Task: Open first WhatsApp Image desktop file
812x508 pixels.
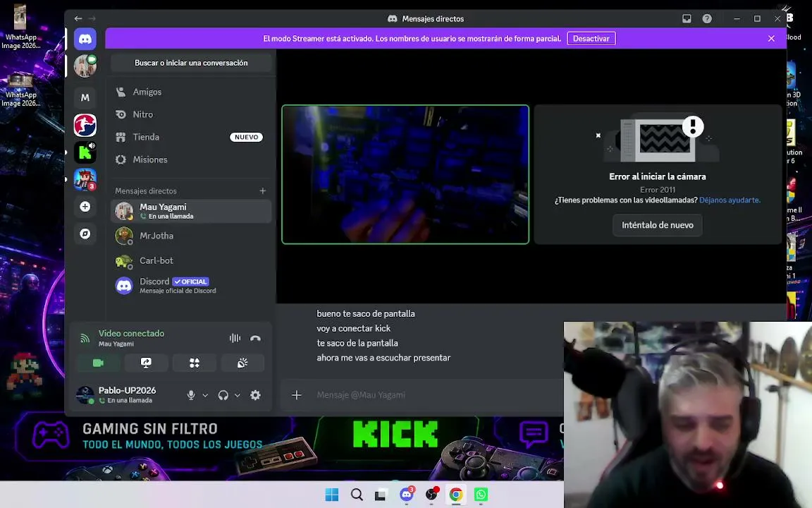Action: click(20, 28)
